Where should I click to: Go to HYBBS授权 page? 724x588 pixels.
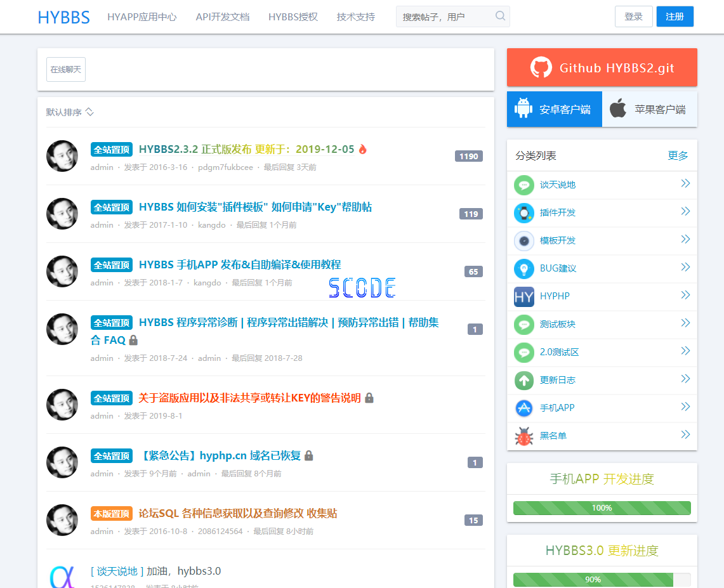[293, 17]
